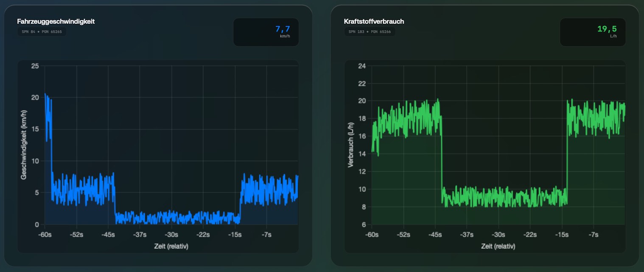Select the -30s tick on the fuel chart

coord(498,235)
